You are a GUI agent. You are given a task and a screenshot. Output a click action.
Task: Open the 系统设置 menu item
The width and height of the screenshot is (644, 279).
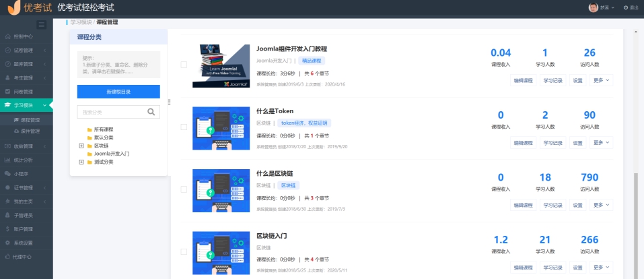pos(26,243)
